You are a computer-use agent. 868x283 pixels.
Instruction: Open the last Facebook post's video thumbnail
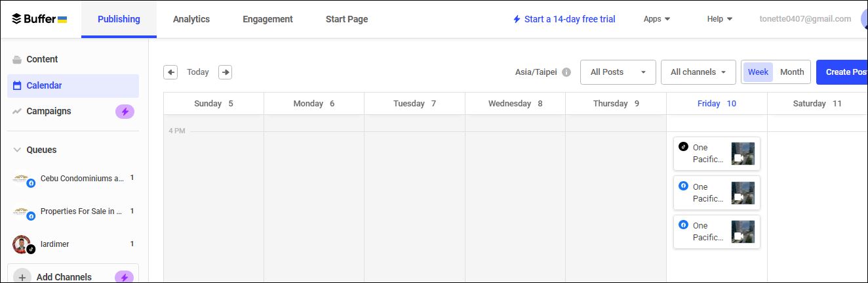click(x=743, y=232)
